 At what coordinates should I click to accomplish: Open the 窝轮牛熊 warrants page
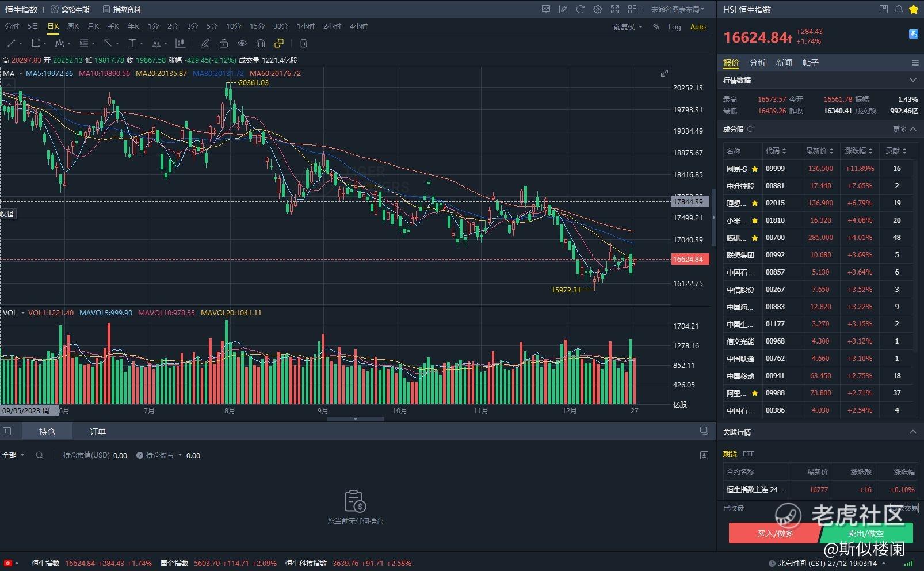click(70, 9)
